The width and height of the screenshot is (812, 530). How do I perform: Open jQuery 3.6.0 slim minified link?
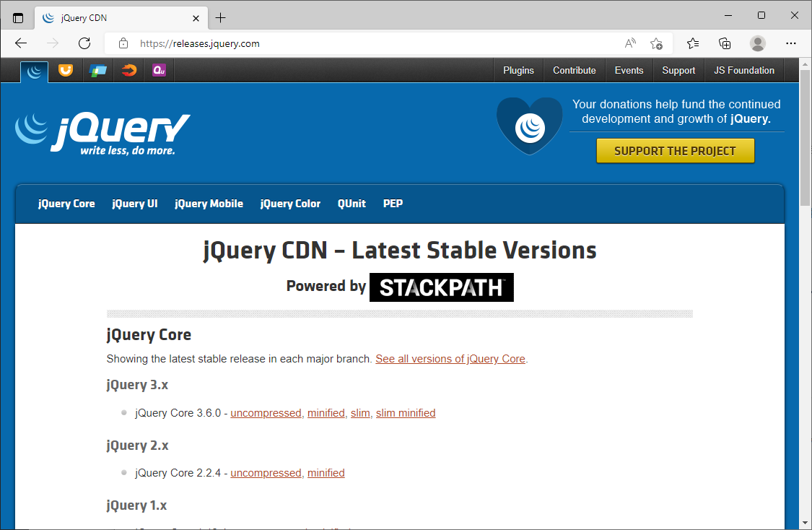406,413
